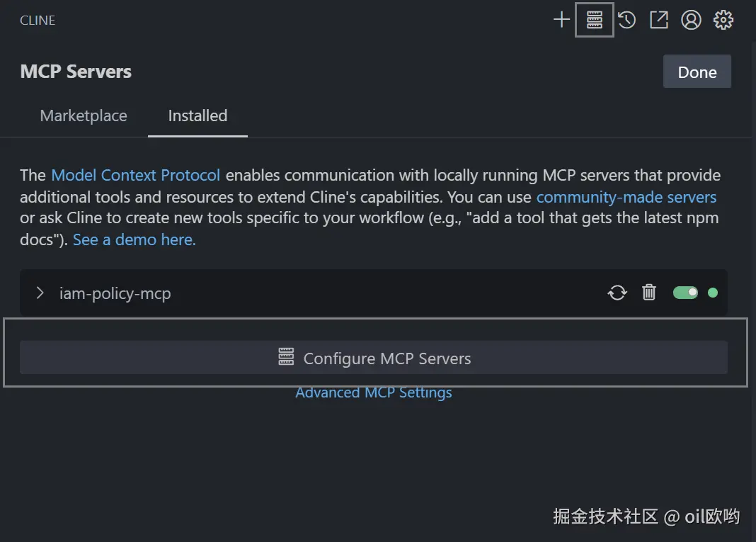Follow the Model Context Protocol link
Image resolution: width=756 pixels, height=542 pixels.
[x=136, y=175]
